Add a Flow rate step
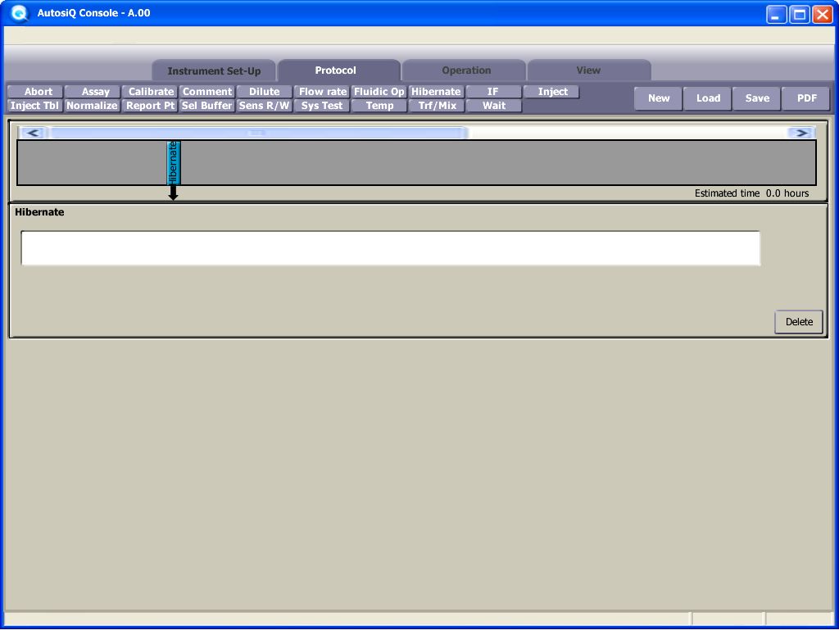This screenshot has width=839, height=644. [322, 92]
